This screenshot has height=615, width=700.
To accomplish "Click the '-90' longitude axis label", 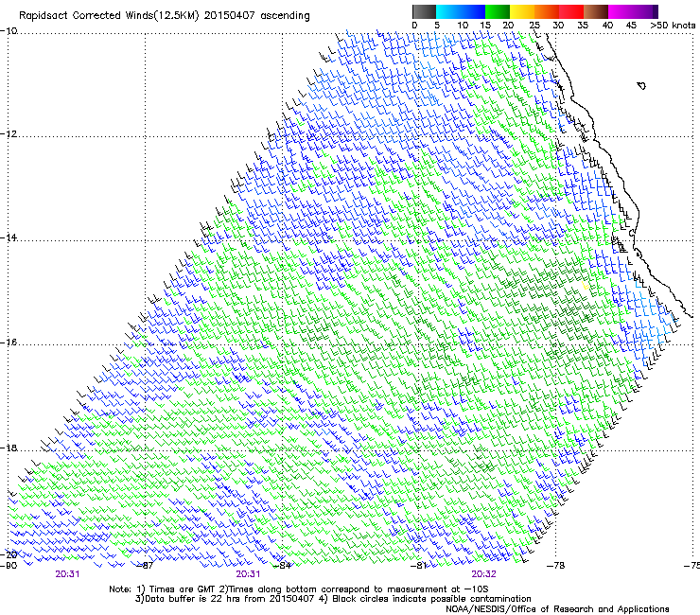I will [x=9, y=566].
